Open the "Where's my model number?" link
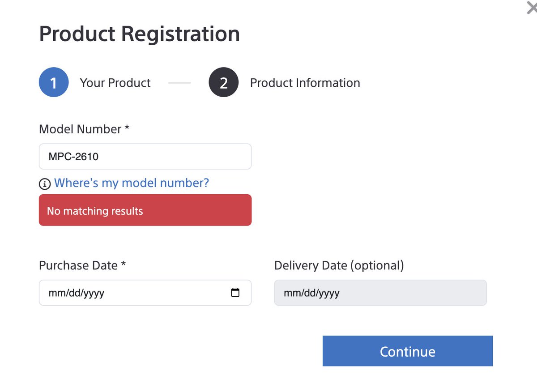 132,183
